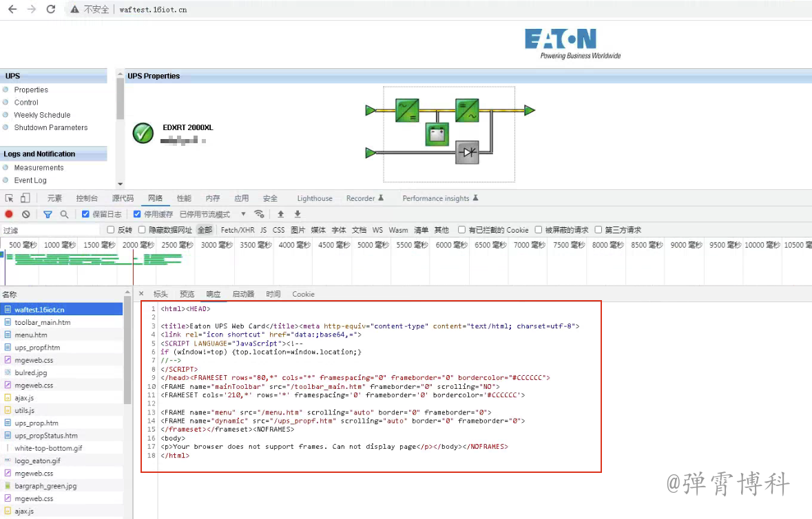Click the green checkmark UPS status icon
The image size is (812, 519).
tap(143, 133)
